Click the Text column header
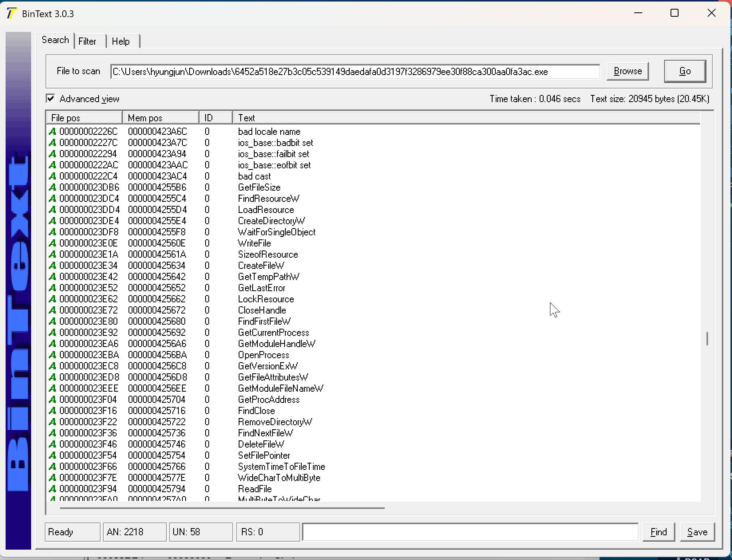732x560 pixels. coord(466,118)
